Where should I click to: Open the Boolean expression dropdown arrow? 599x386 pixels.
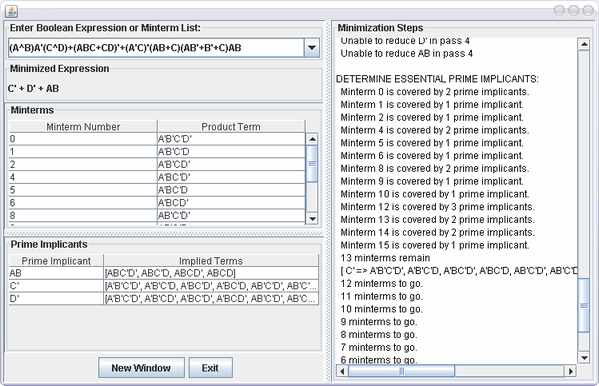pyautogui.click(x=312, y=48)
